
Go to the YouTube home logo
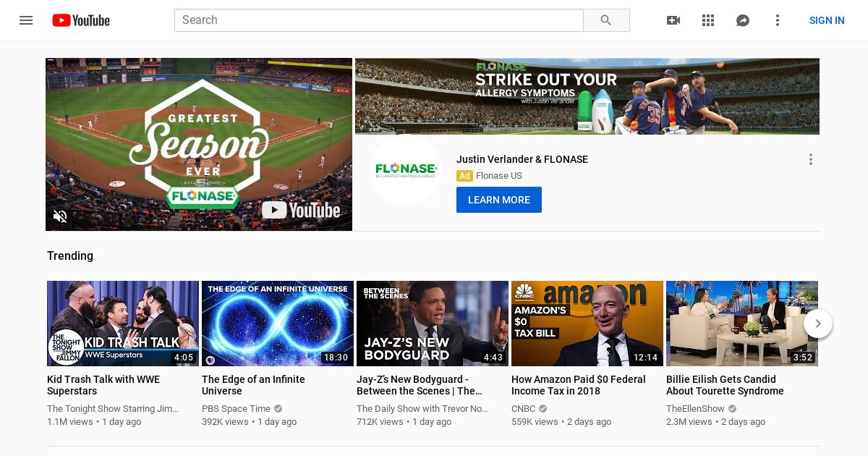coord(81,20)
